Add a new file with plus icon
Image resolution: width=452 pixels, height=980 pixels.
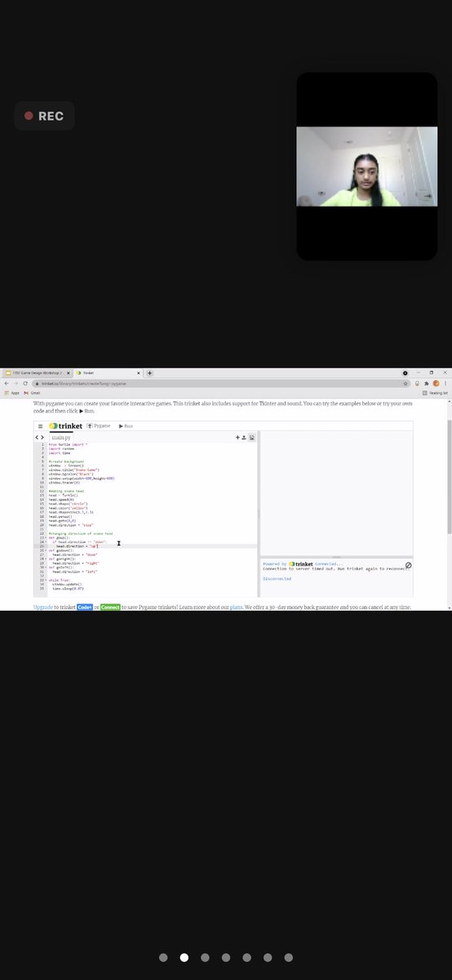click(x=238, y=438)
